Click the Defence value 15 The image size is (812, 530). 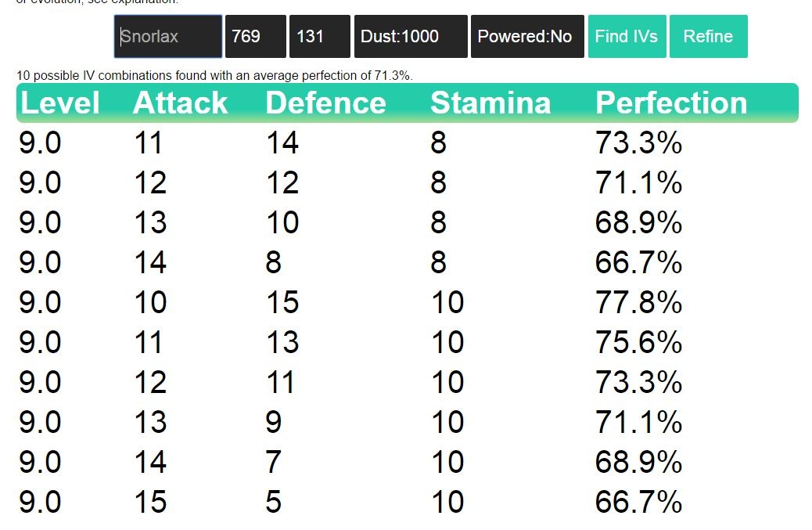(x=282, y=302)
